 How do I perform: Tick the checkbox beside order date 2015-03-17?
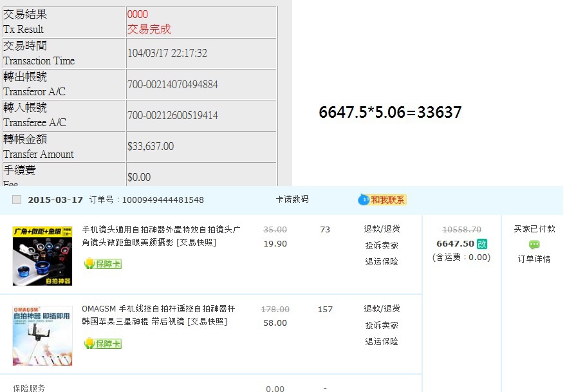click(17, 200)
